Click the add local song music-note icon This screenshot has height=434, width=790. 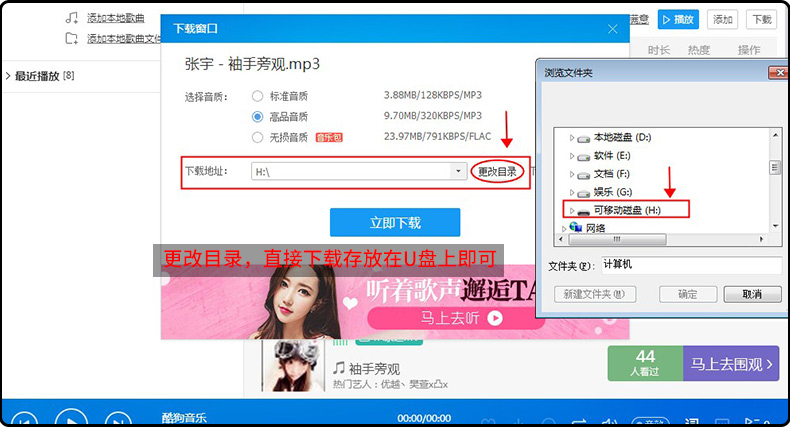71,19
